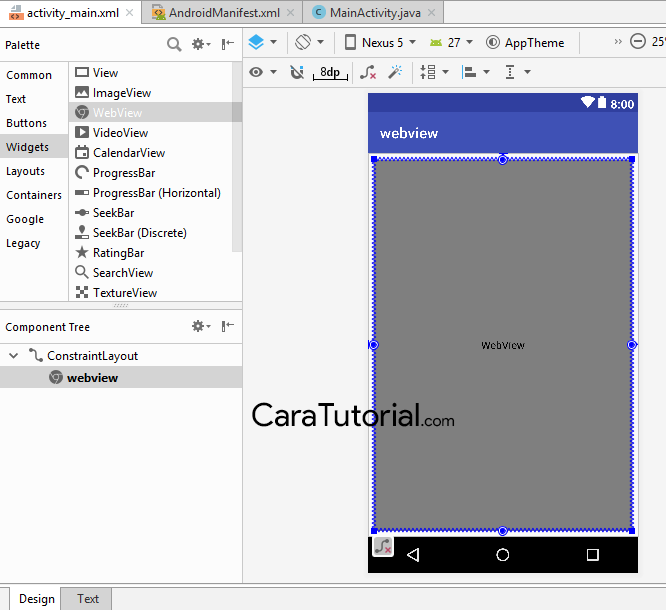666x610 pixels.
Task: Select the Buttons palette category
Action: click(x=34, y=123)
